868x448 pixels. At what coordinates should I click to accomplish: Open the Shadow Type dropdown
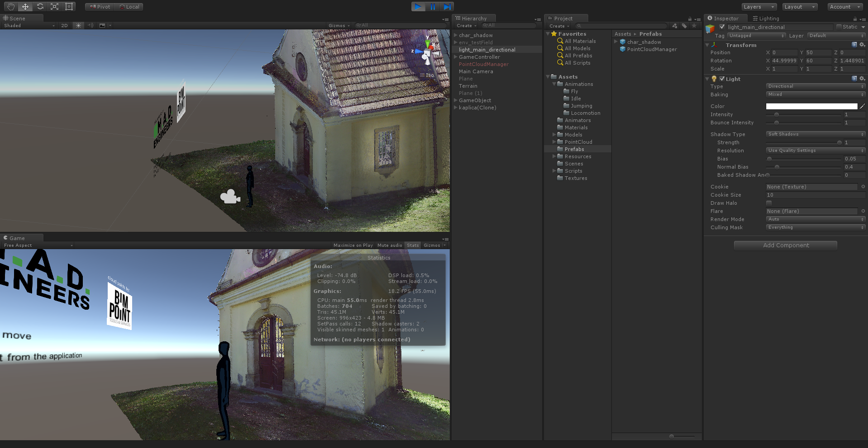coord(815,134)
